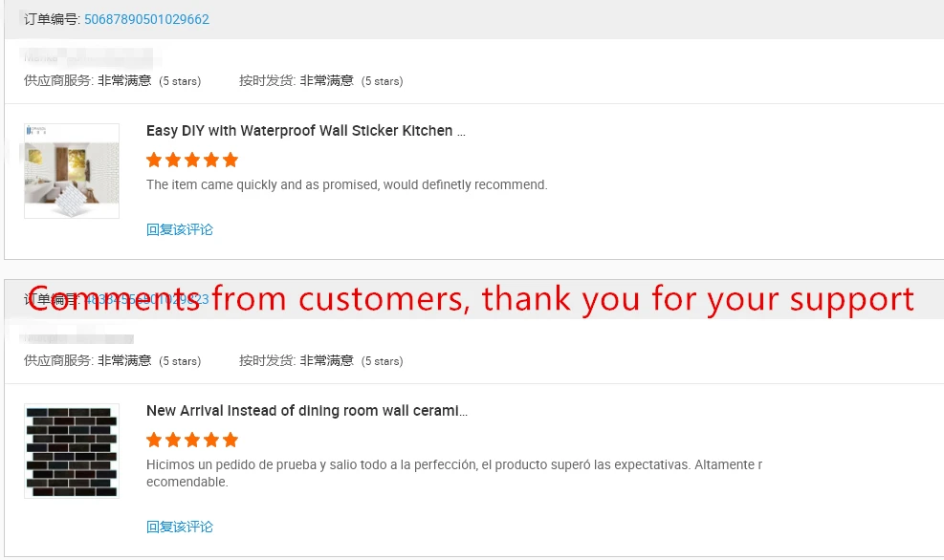The width and height of the screenshot is (944, 560).
Task: Click first star of Easy DIY review
Action: coord(154,160)
